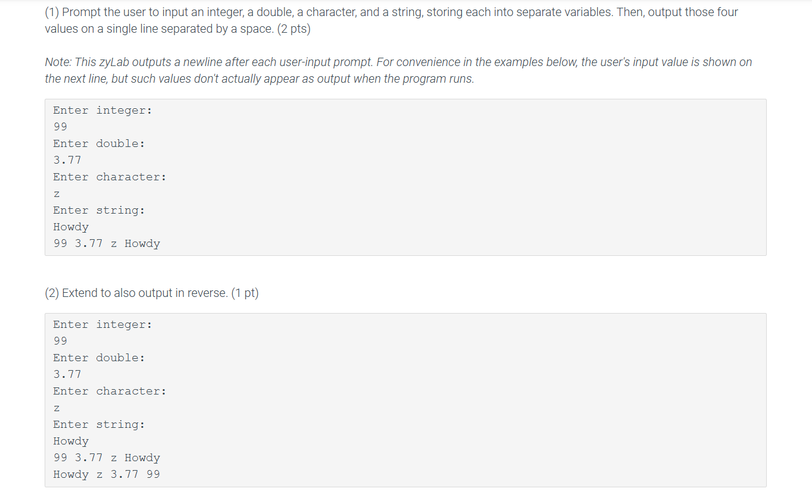Click "99 3.77 z Howdy" in second example

[x=107, y=458]
